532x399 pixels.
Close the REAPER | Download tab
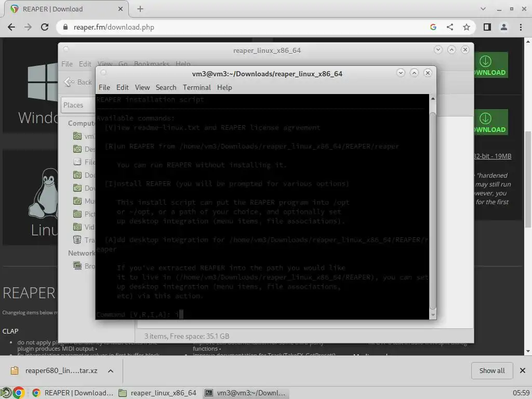121,9
